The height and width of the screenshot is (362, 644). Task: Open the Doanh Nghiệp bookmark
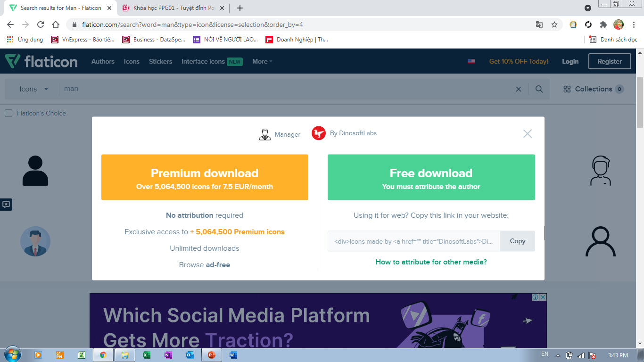(297, 40)
